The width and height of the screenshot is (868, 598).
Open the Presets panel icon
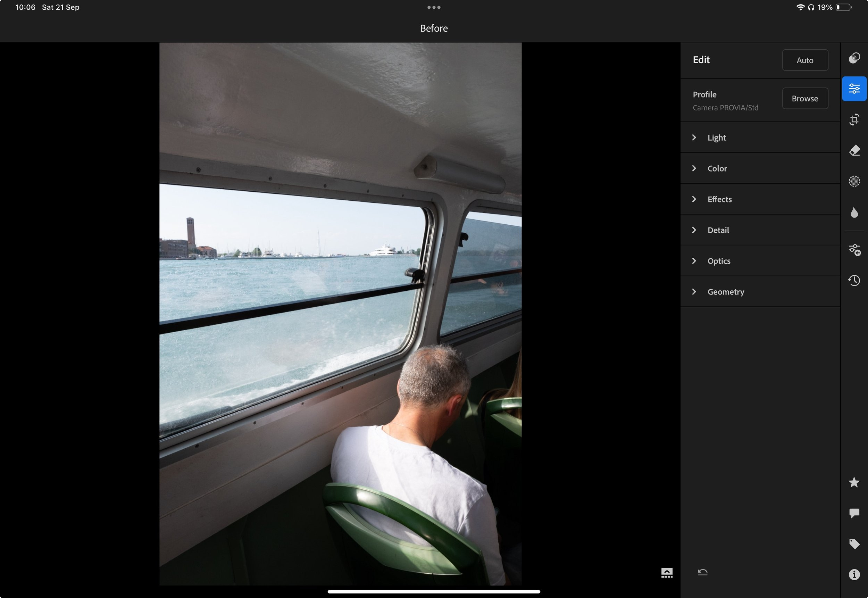click(854, 58)
